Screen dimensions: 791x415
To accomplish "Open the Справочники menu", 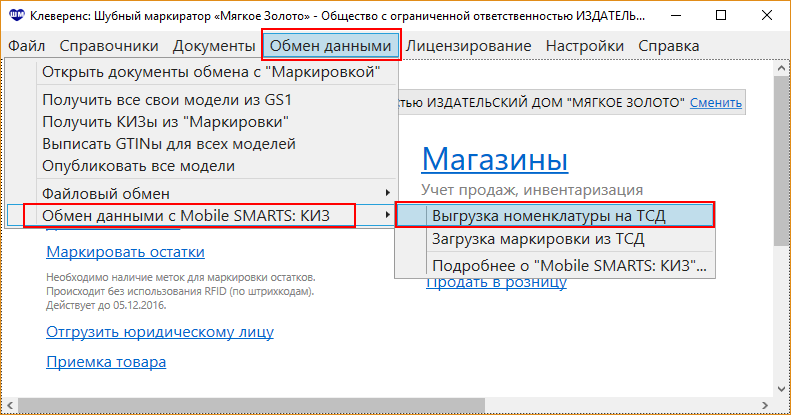I will (x=109, y=46).
